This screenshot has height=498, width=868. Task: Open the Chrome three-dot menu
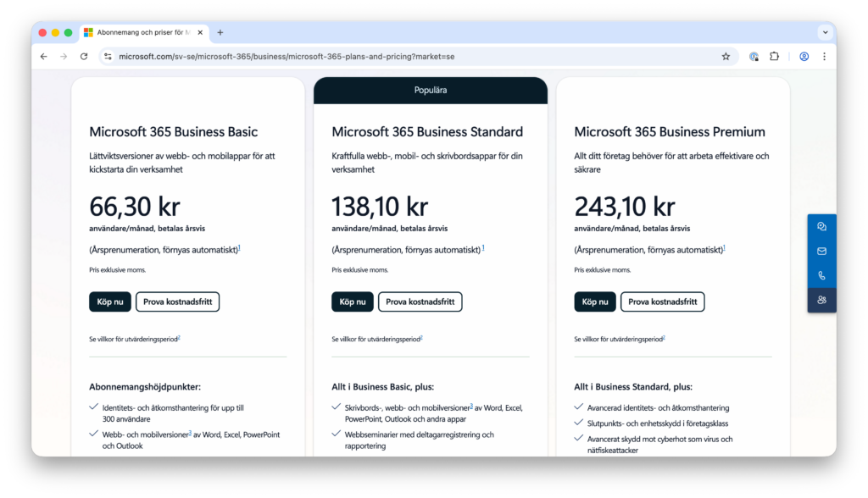coord(824,57)
